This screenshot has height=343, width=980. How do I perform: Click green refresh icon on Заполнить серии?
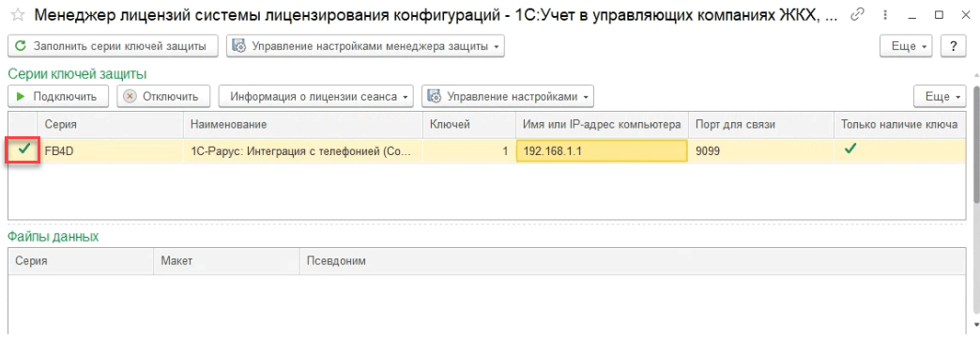click(21, 46)
